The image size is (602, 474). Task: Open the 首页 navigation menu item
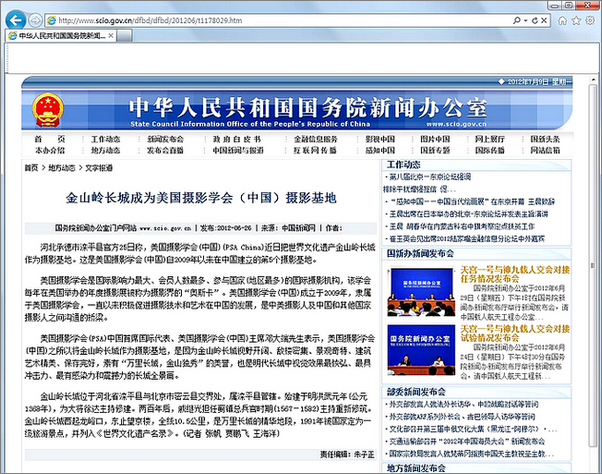pos(42,138)
